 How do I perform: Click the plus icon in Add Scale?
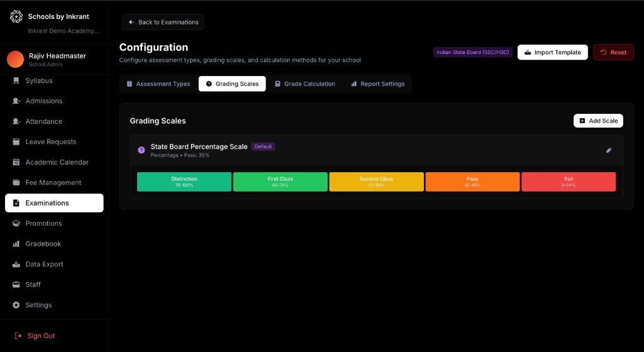pos(582,121)
